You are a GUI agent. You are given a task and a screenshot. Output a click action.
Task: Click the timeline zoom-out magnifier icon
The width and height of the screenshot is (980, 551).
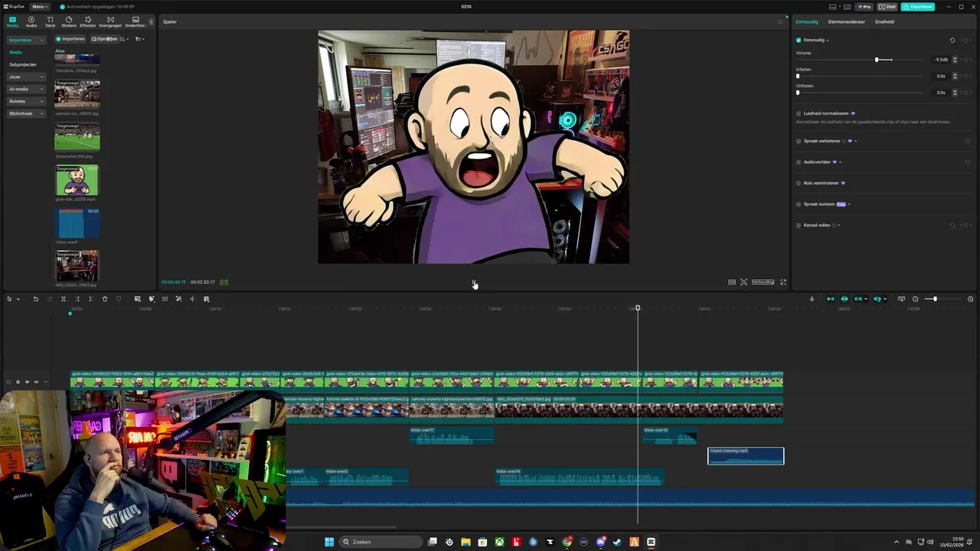(x=915, y=299)
